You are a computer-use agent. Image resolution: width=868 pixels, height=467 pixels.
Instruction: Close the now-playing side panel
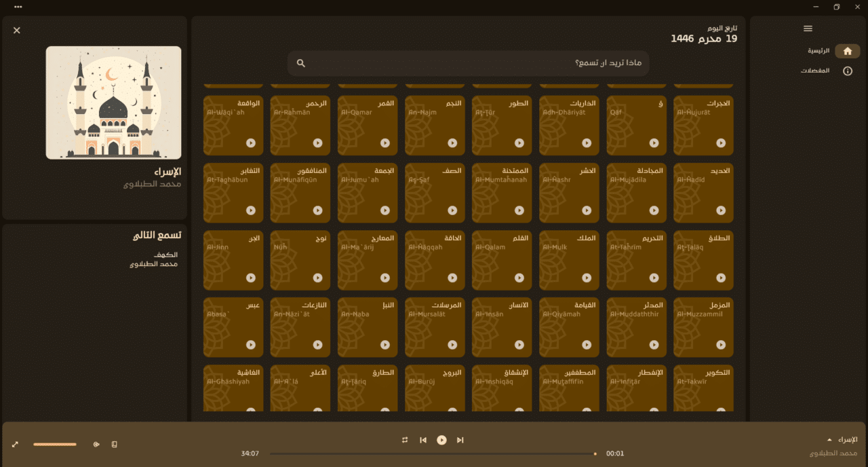click(17, 31)
